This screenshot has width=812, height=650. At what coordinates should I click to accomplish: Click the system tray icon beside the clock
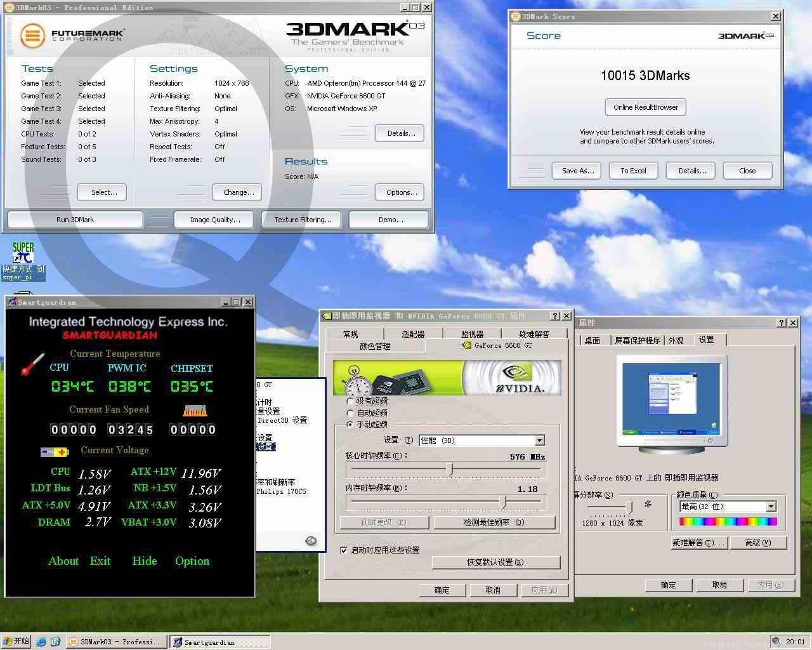coord(776,641)
